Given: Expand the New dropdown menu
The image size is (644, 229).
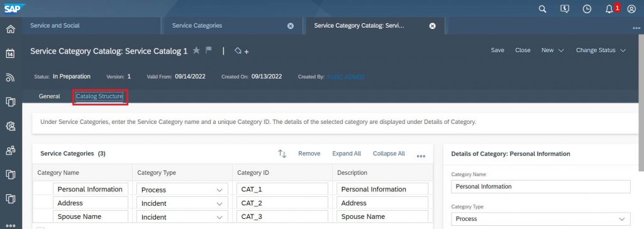Looking at the screenshot, I should pyautogui.click(x=553, y=50).
